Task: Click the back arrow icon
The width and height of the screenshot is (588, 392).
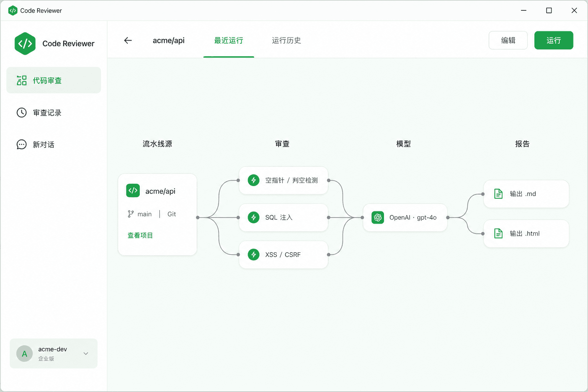Action: [x=128, y=41]
